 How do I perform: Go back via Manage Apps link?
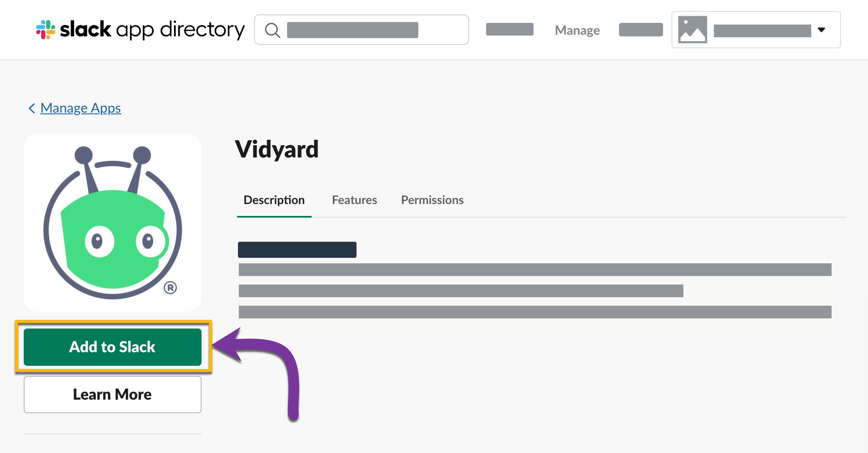pos(80,108)
